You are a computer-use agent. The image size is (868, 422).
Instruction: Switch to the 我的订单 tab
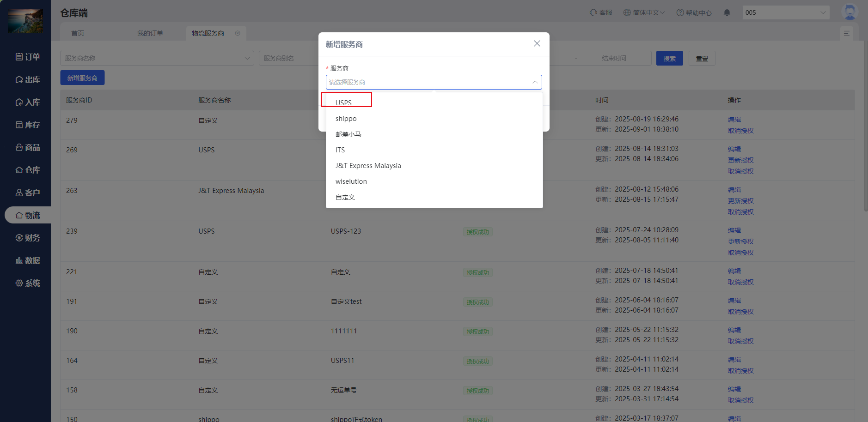pos(150,33)
